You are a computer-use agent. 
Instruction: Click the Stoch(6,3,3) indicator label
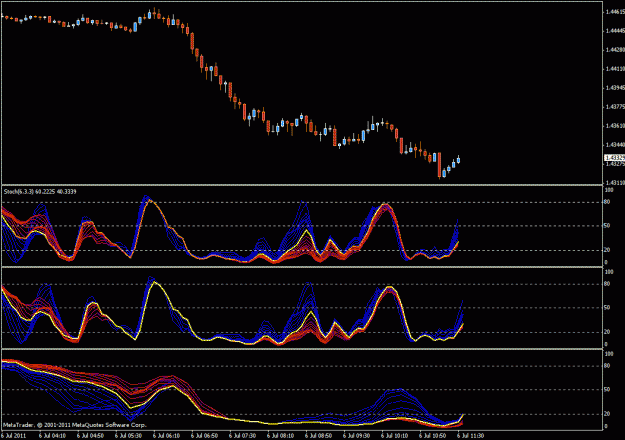click(x=40, y=192)
